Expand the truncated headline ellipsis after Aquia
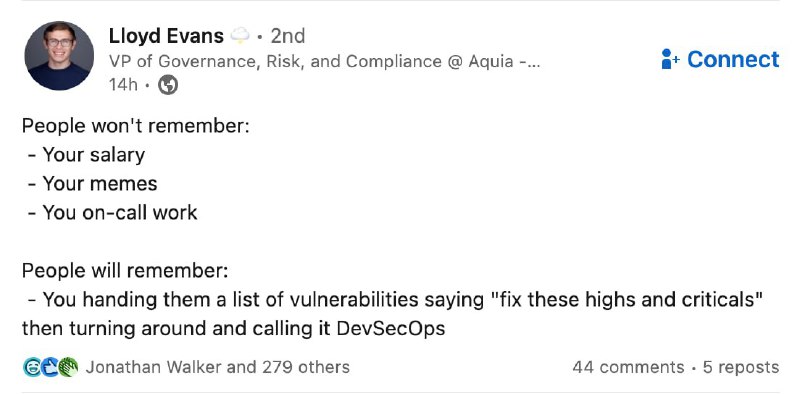Viewport: 800px width, 394px height. [x=530, y=62]
